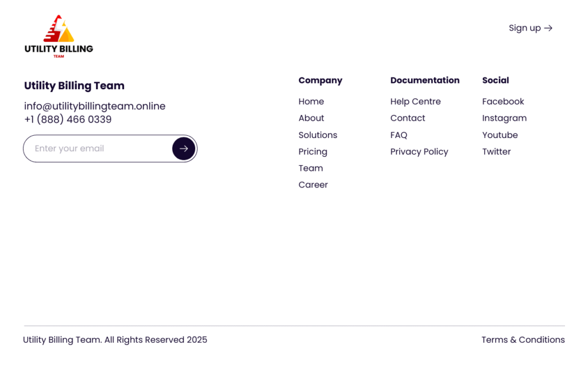Go to the About page link
Image resolution: width=588 pixels, height=368 pixels.
point(311,118)
